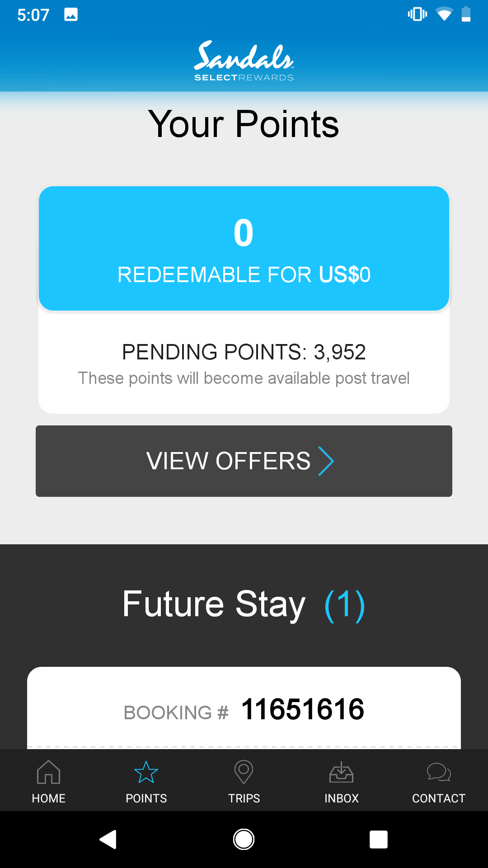Open booking number 11651616 card
Screen dimensions: 488x868
pyautogui.click(x=244, y=709)
